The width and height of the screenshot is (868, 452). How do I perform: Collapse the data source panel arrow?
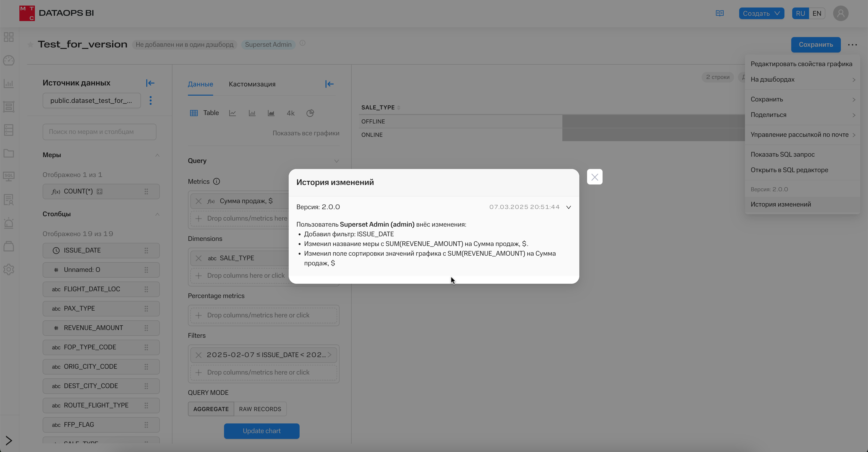pyautogui.click(x=150, y=83)
